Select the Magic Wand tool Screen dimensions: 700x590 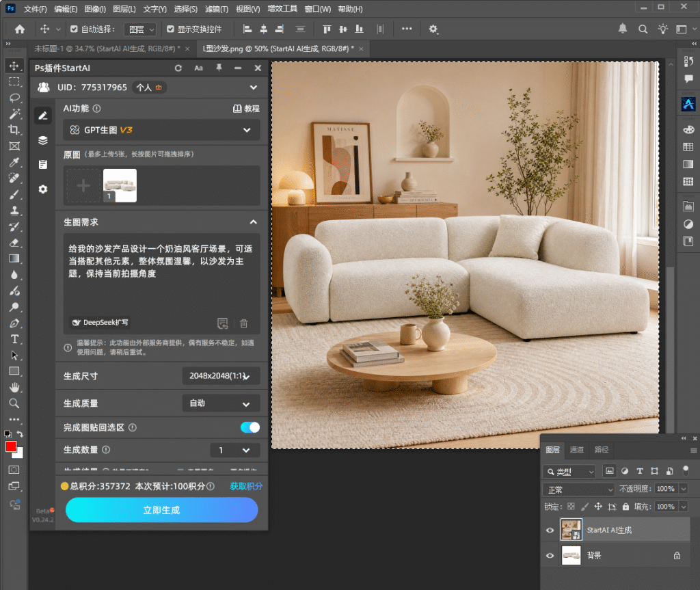[14, 114]
